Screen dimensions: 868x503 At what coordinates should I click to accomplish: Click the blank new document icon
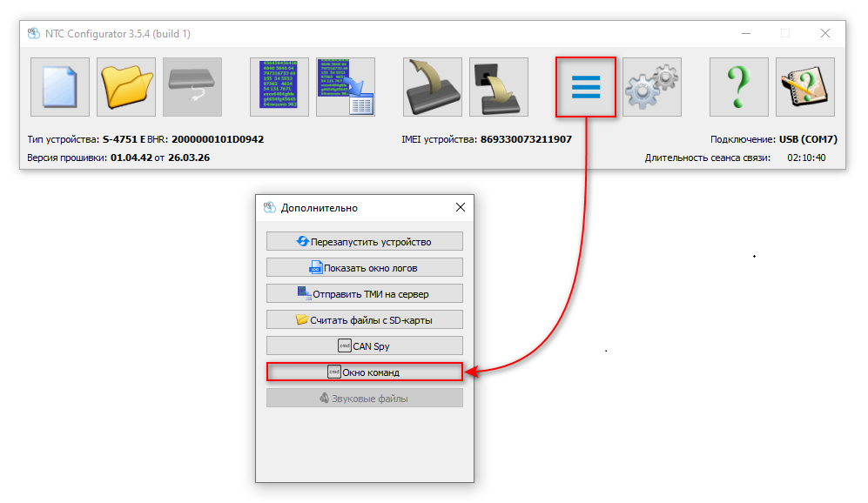60,87
